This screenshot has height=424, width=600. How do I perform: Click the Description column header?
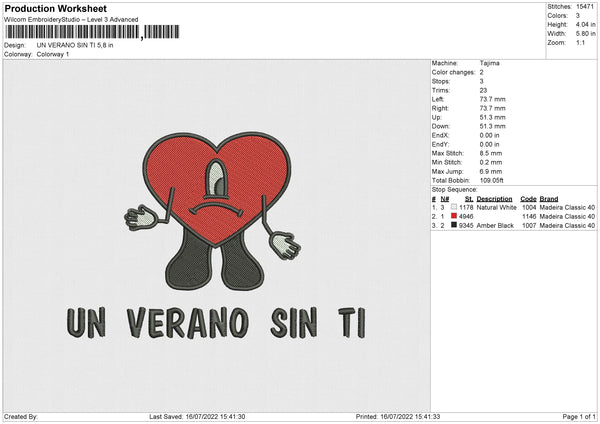(x=494, y=199)
